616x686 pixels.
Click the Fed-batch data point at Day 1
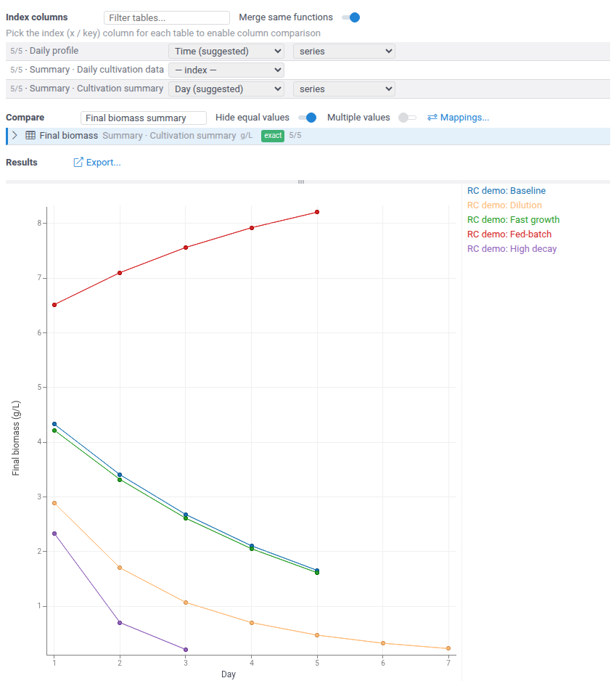pos(54,305)
